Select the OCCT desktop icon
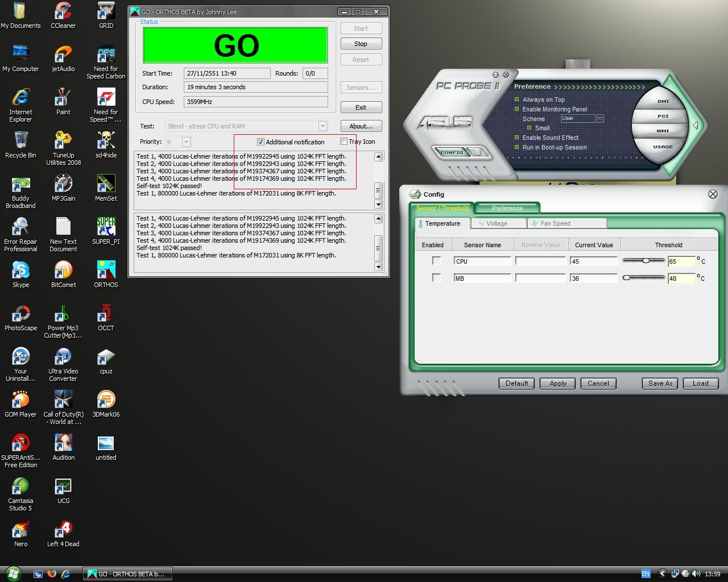Screen dimensions: 728x582 click(106, 318)
